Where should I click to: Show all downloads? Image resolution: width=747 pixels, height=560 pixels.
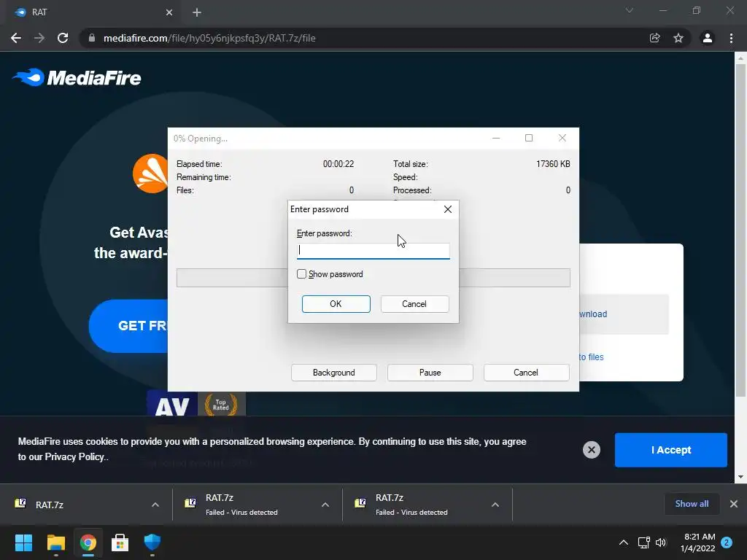coord(692,504)
